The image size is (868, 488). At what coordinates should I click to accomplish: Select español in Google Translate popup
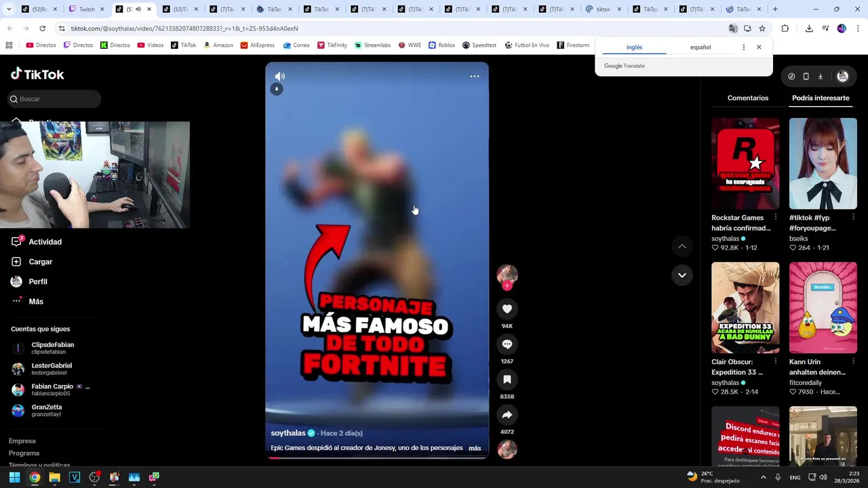(701, 47)
